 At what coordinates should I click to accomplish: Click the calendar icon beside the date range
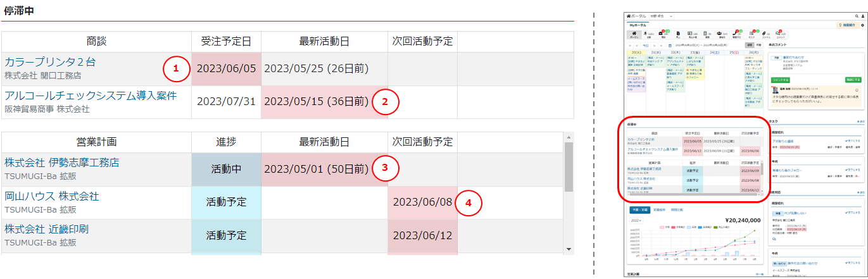[x=670, y=46]
